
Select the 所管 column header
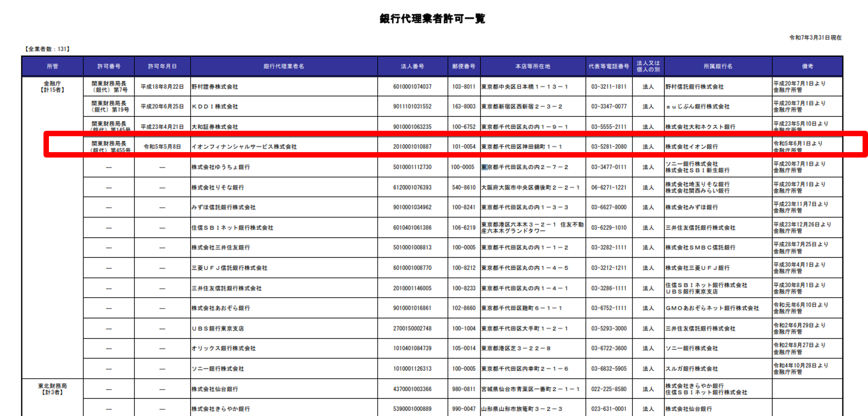point(52,66)
